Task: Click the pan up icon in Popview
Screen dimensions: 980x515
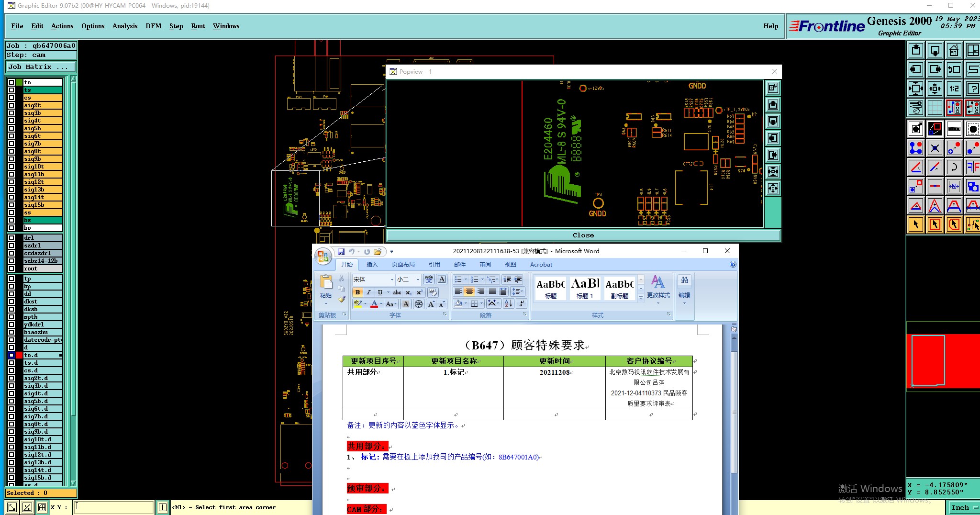Action: coord(773,105)
